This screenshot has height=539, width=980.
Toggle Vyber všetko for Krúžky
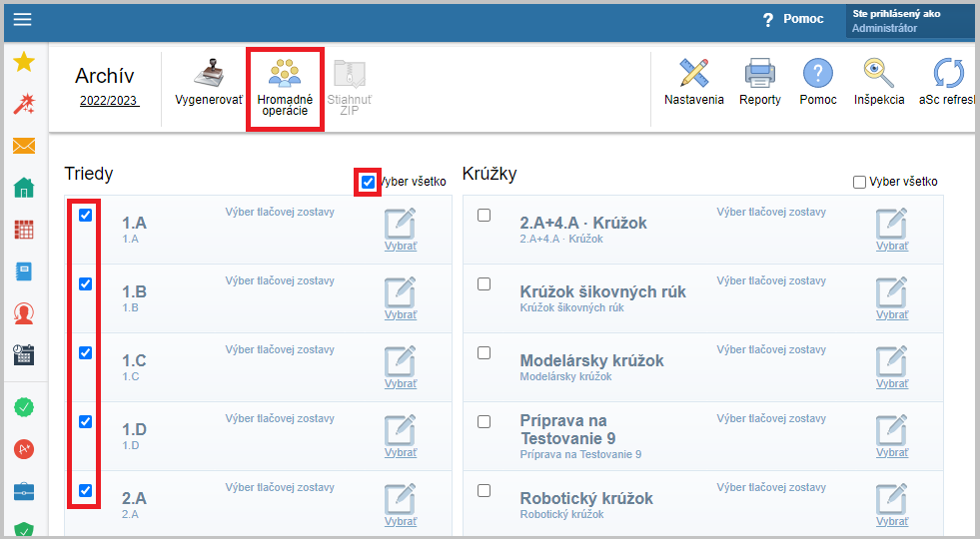click(859, 182)
